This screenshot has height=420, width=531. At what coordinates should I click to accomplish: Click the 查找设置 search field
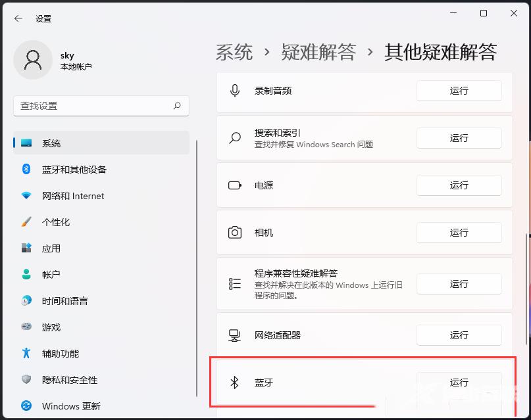[x=101, y=106]
